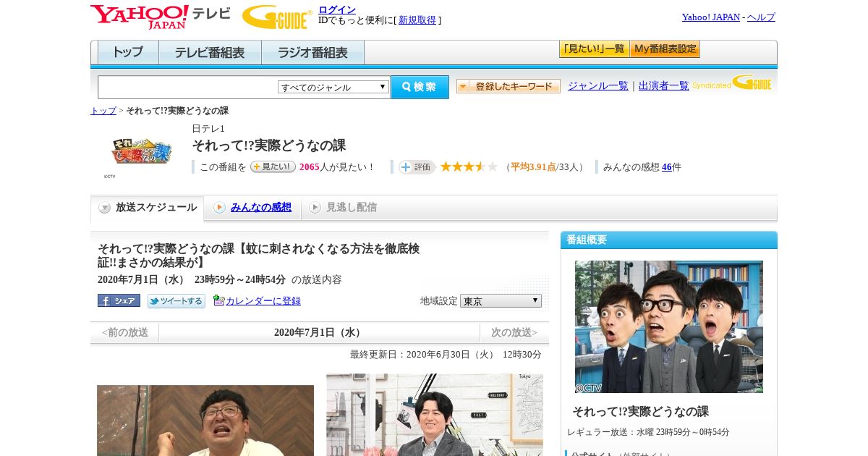Open the カレンダーに登録 link

[x=263, y=301]
